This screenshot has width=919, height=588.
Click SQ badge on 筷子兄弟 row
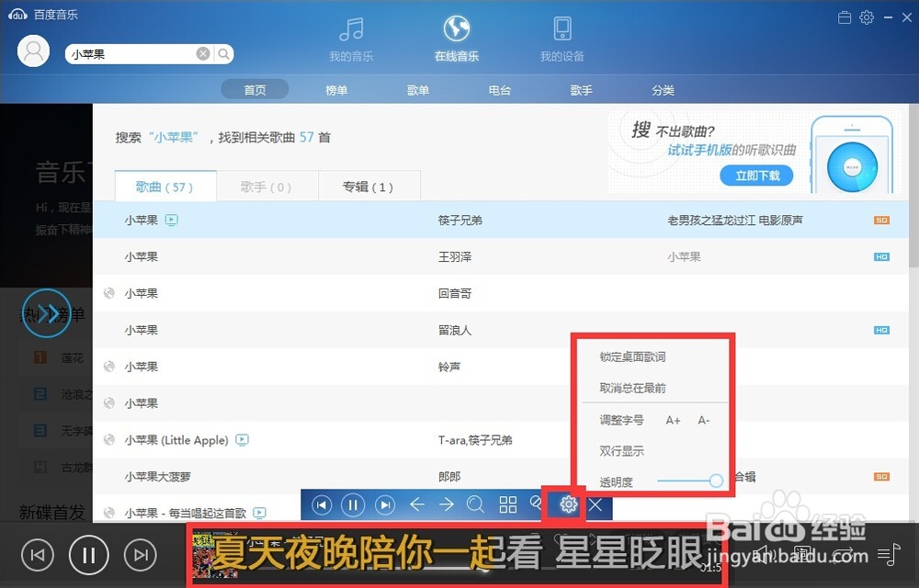881,220
